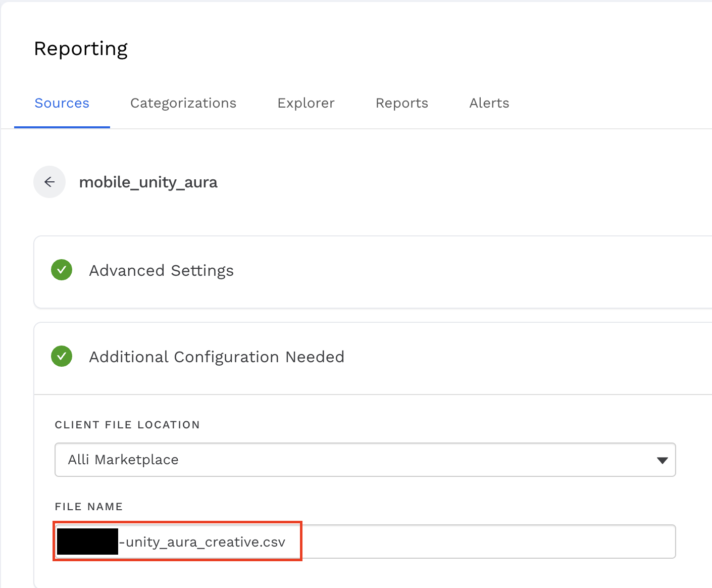Select the Sources tab
This screenshot has width=712, height=588.
pyautogui.click(x=62, y=103)
